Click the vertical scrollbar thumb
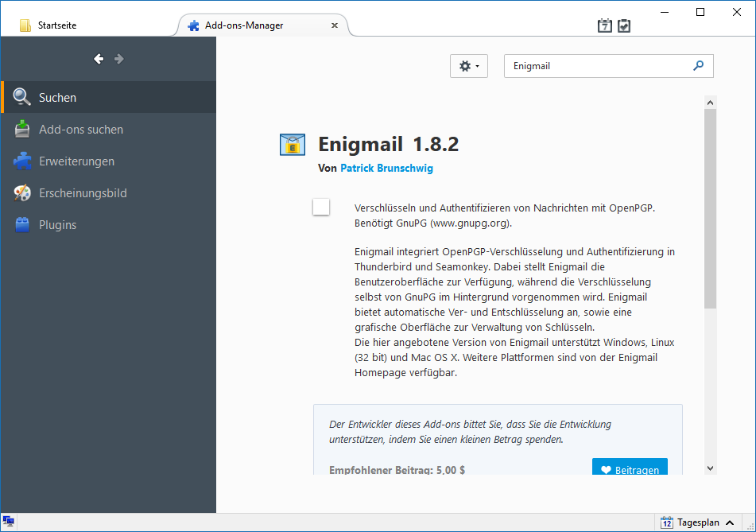Image resolution: width=756 pixels, height=532 pixels. coord(710,208)
